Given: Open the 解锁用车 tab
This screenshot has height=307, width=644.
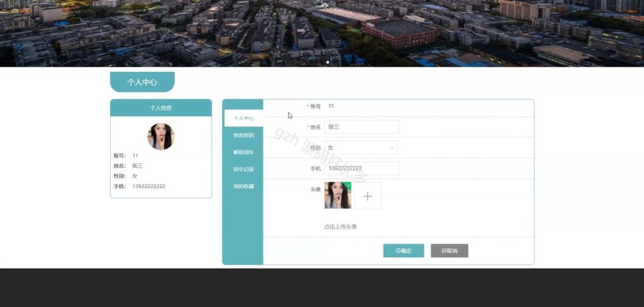Looking at the screenshot, I should [x=243, y=152].
